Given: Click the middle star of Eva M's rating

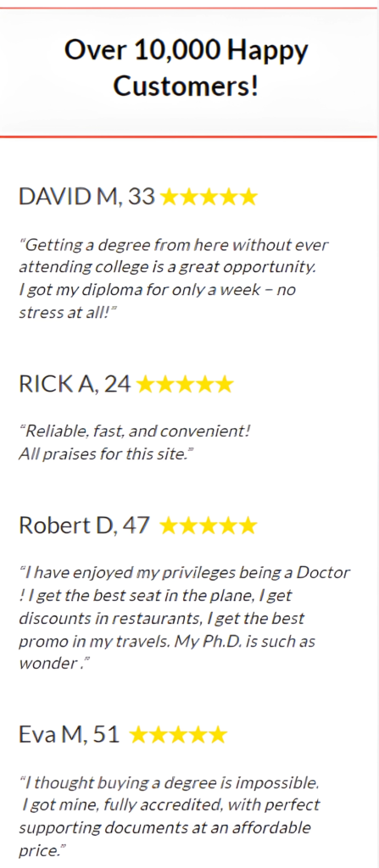Looking at the screenshot, I should click(x=178, y=735).
